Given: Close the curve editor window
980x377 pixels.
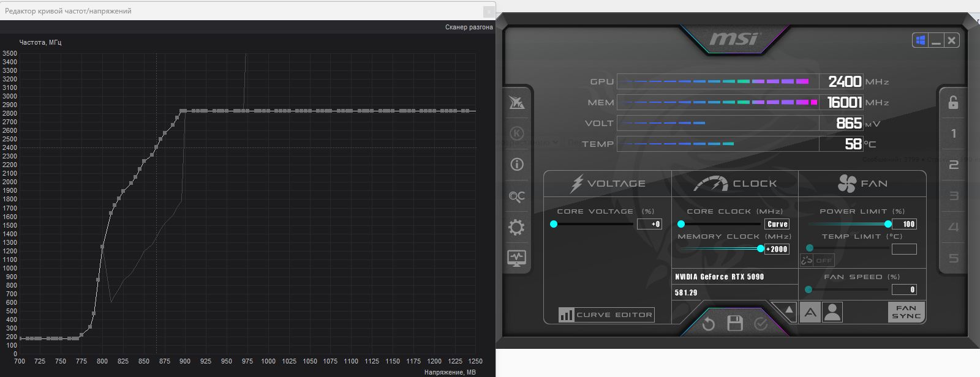Looking at the screenshot, I should pos(488,11).
